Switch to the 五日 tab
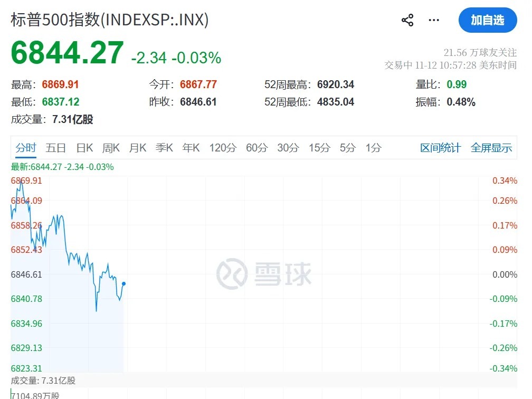Viewport: 532px width, 399px height. (x=56, y=148)
